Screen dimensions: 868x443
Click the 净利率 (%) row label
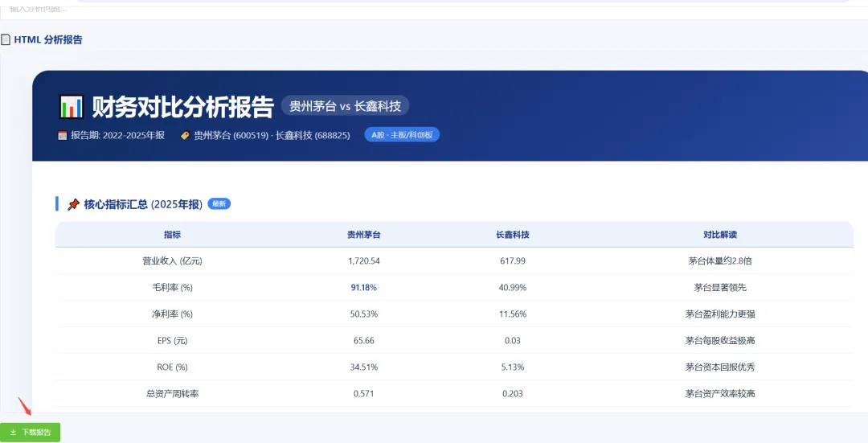point(172,314)
